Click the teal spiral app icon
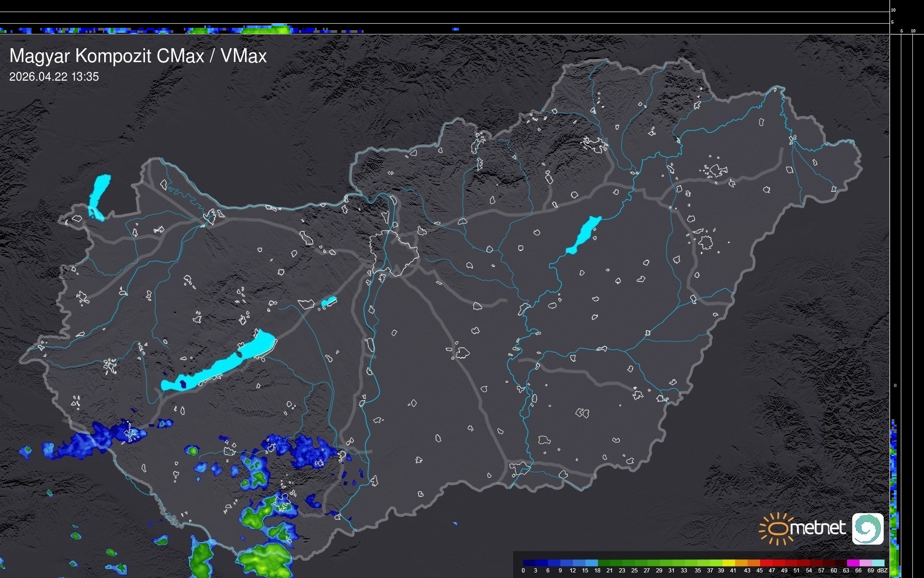Image resolution: width=924 pixels, height=578 pixels. point(867,528)
